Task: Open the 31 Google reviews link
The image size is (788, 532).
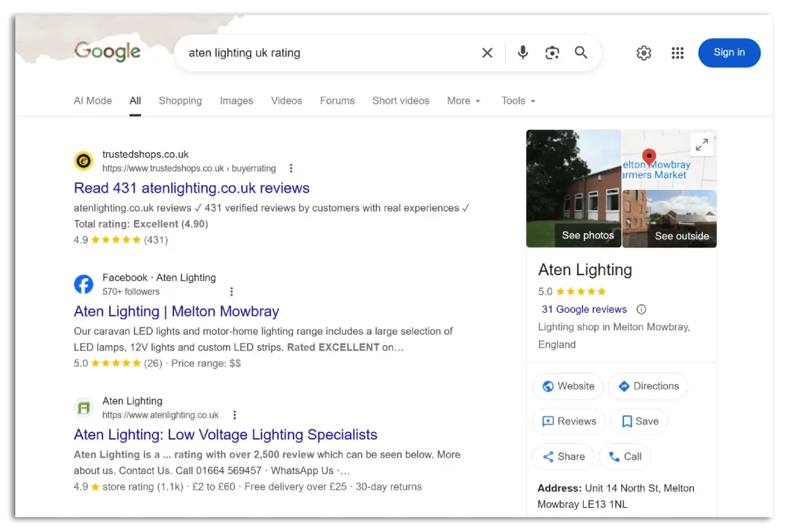Action: pyautogui.click(x=584, y=309)
